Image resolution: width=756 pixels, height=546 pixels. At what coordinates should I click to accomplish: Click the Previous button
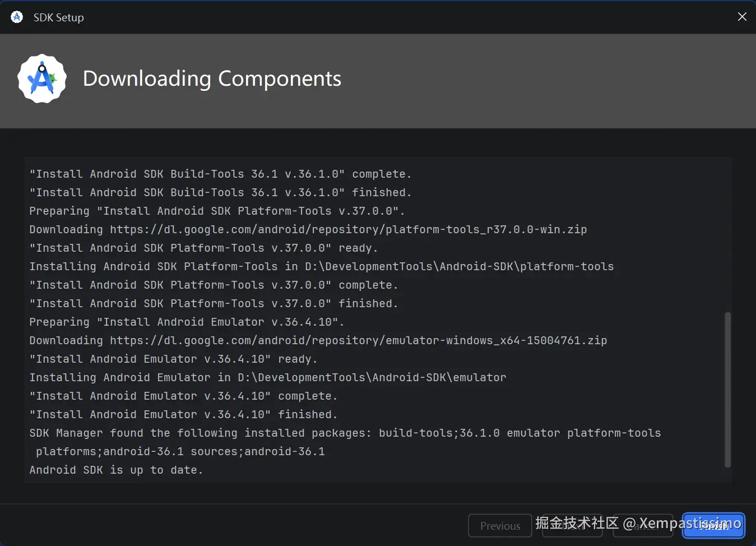pos(500,526)
